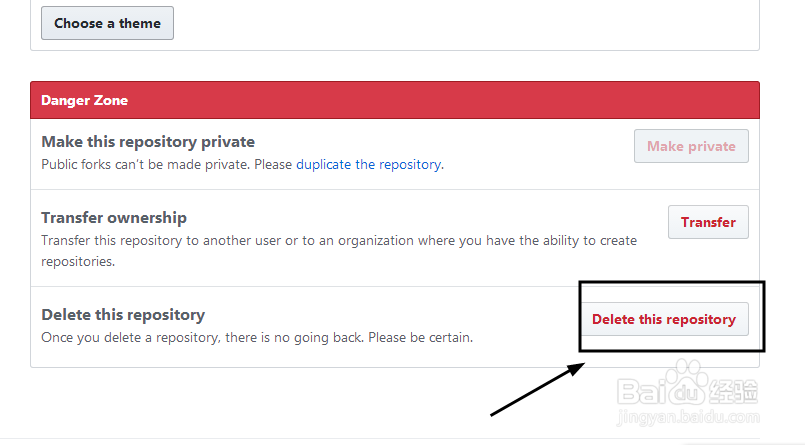Click the red Delete this repository button
This screenshot has height=445, width=805.
click(x=664, y=319)
